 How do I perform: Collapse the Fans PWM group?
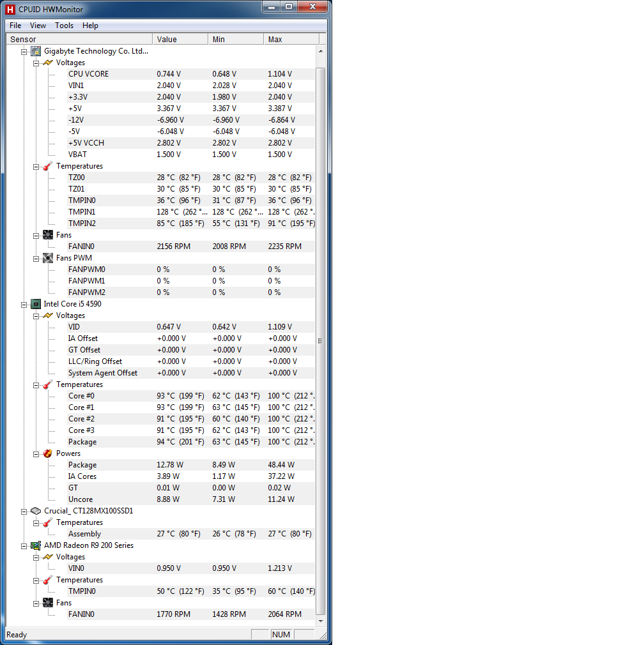[36, 259]
